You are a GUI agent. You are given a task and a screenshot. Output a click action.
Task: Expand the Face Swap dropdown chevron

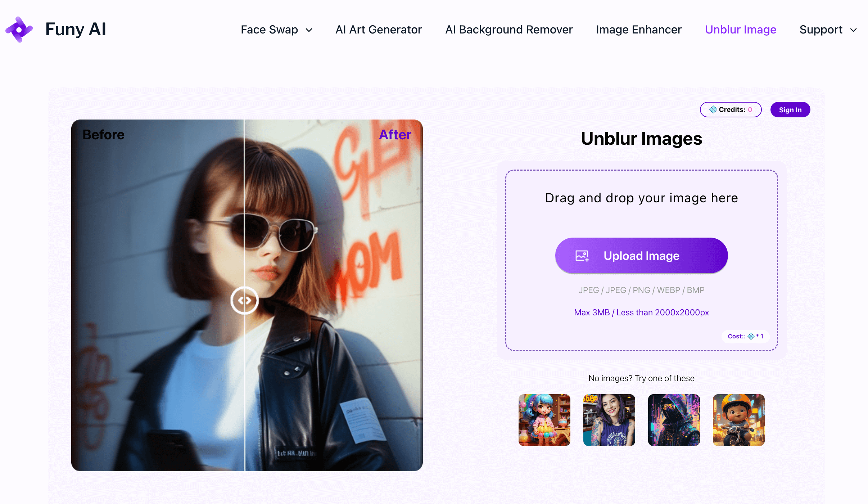pyautogui.click(x=309, y=30)
